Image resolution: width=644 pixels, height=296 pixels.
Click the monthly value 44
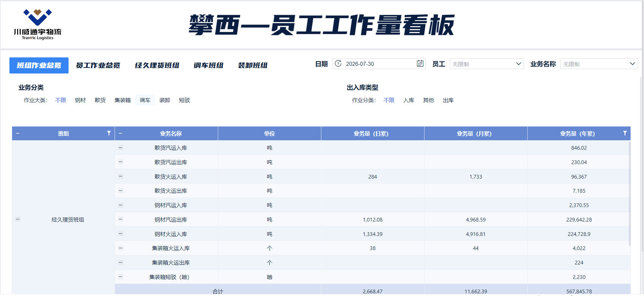tap(476, 248)
